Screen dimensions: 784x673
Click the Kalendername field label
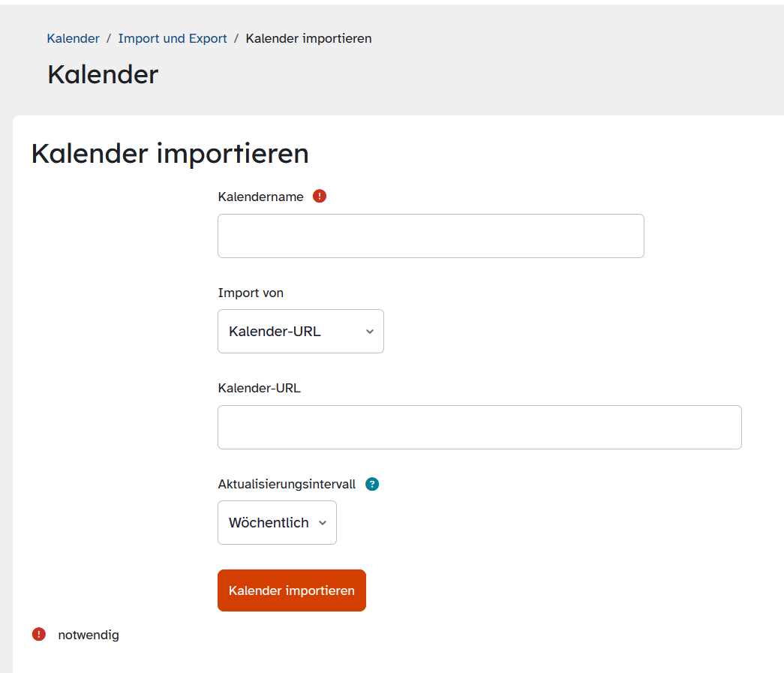coord(260,197)
